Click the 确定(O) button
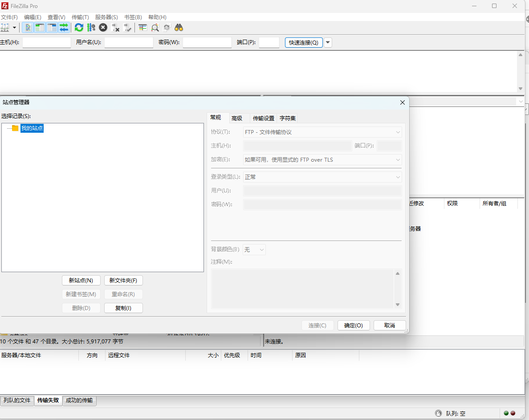 (354, 326)
